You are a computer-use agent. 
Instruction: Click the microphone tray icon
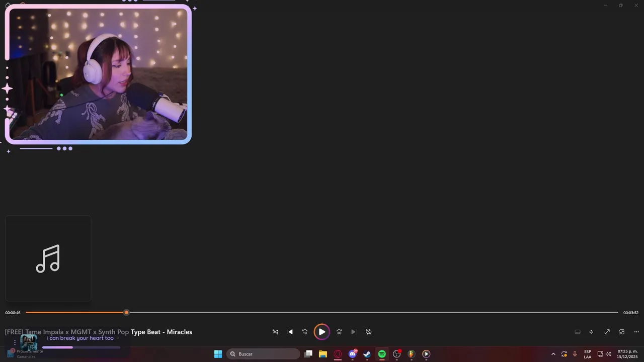click(575, 354)
